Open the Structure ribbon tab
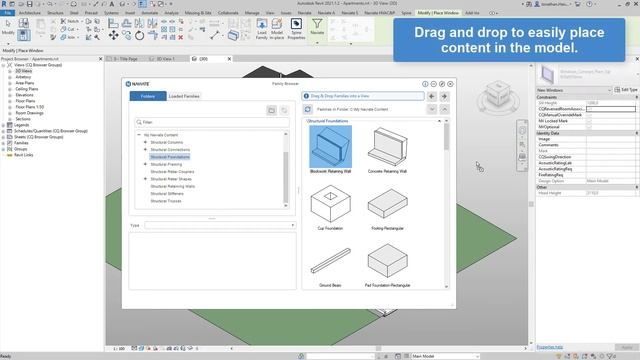 tap(55, 13)
